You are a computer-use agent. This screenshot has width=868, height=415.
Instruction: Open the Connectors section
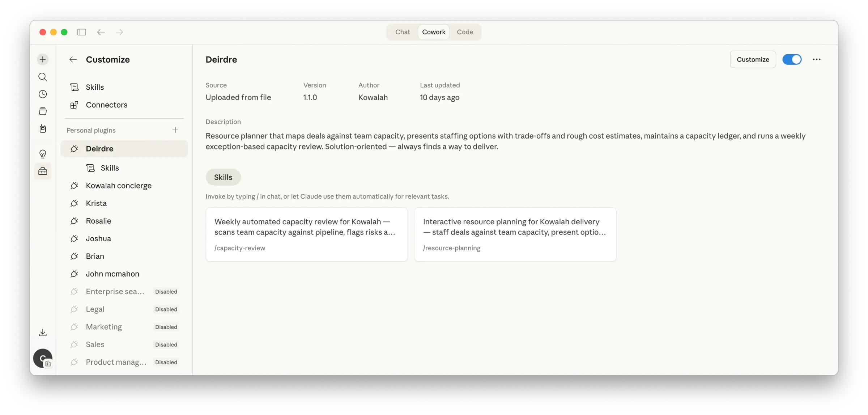click(x=106, y=105)
